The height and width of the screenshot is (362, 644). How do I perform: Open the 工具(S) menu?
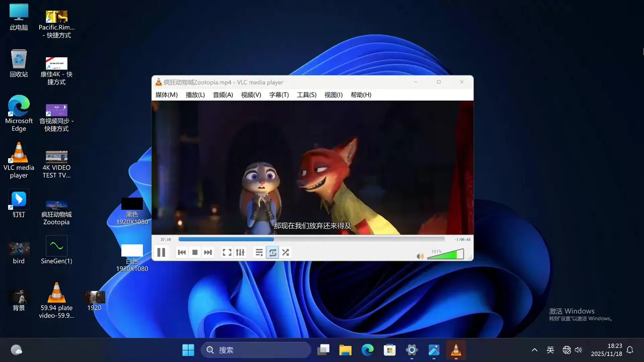(x=306, y=95)
